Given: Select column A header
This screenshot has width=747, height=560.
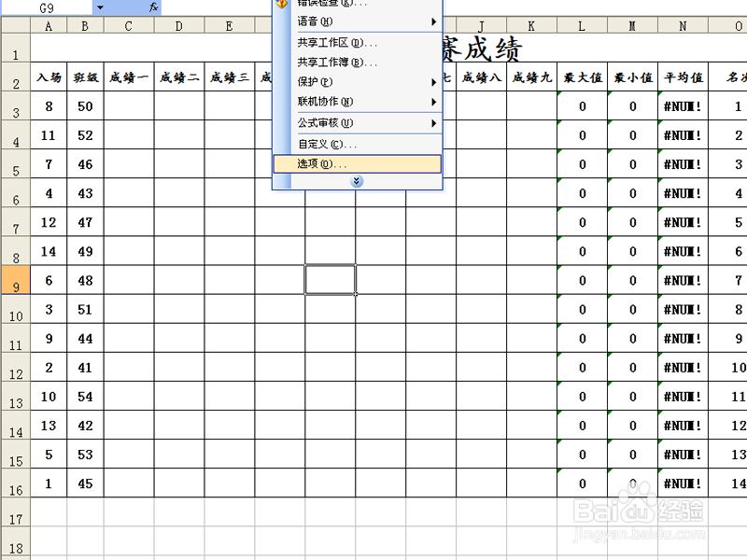Looking at the screenshot, I should (x=49, y=26).
